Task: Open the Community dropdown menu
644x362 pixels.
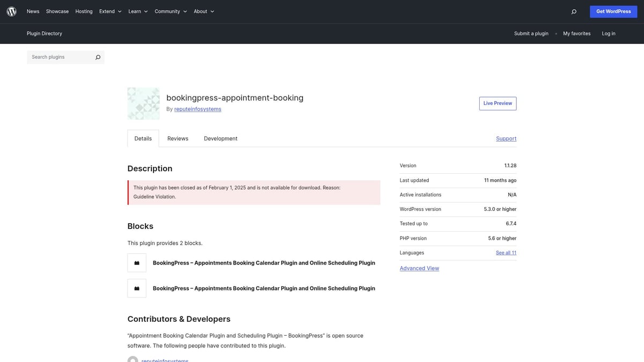Action: 171,11
